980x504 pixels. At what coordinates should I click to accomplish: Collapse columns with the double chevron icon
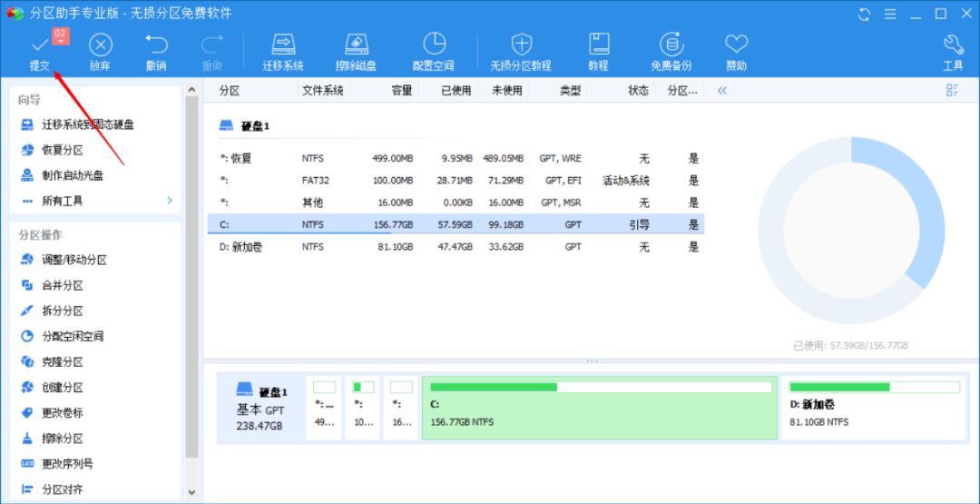722,91
